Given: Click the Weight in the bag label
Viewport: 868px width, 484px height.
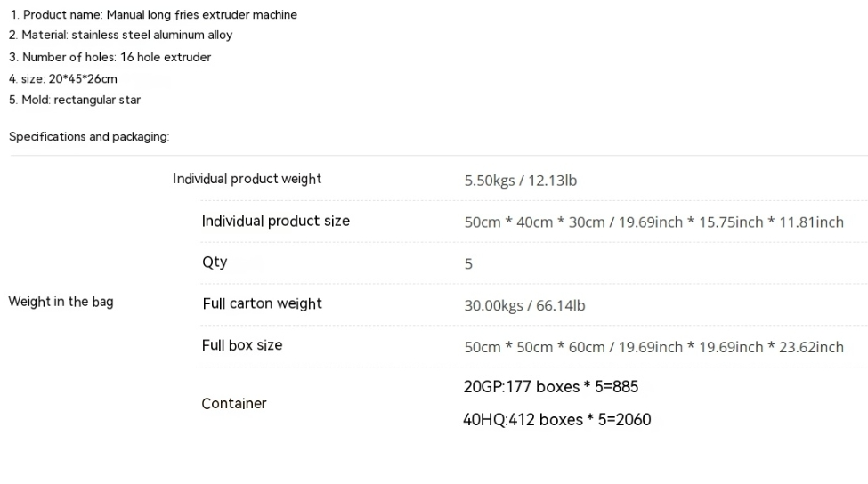Looking at the screenshot, I should coord(61,302).
